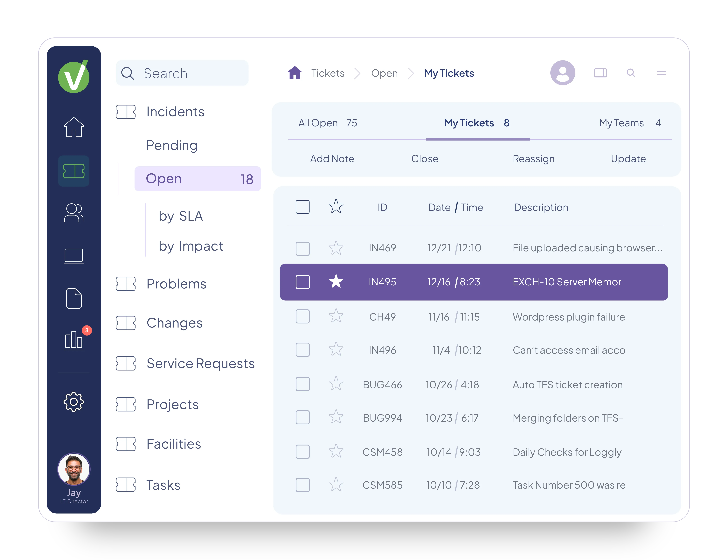
Task: Toggle the side panel layout icon
Action: 600,73
